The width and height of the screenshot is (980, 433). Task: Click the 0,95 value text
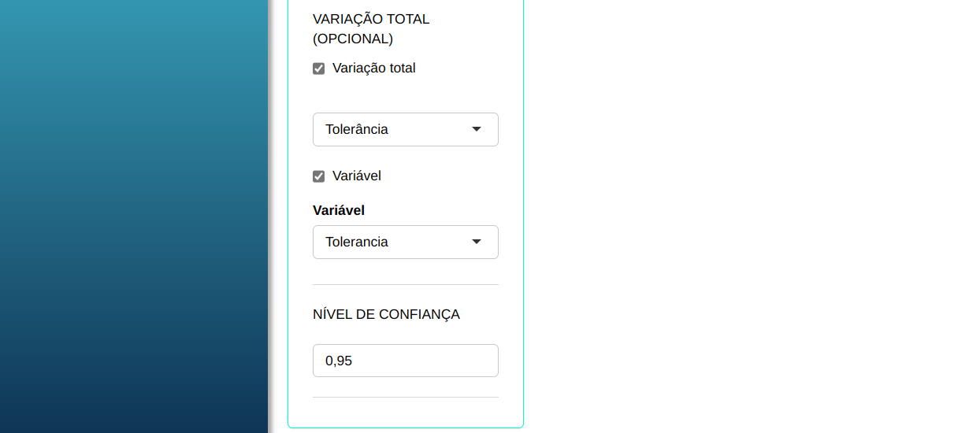(x=339, y=361)
